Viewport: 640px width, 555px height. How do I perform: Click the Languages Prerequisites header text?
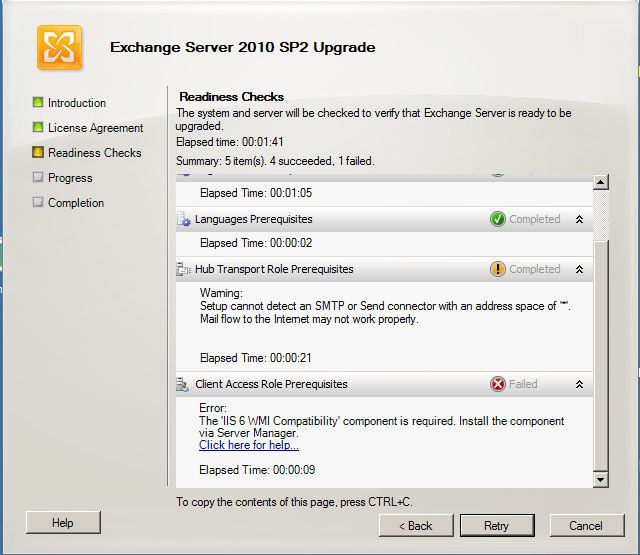[x=253, y=220]
